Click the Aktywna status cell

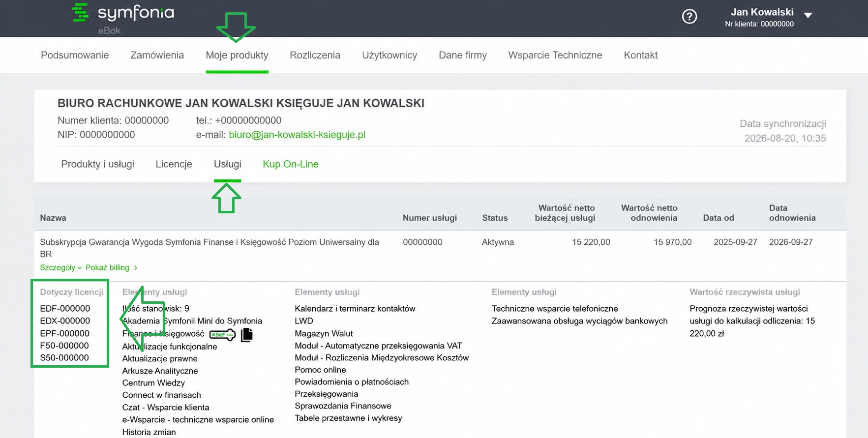pyautogui.click(x=498, y=242)
